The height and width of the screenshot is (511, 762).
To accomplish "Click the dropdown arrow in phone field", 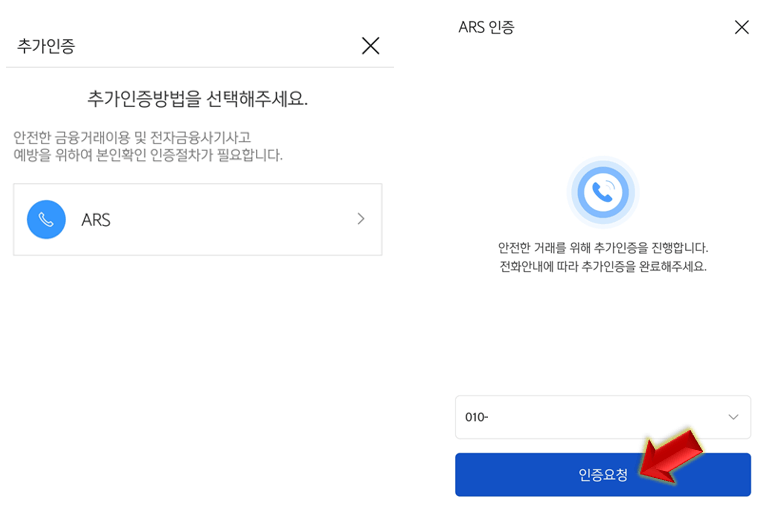I will point(733,417).
